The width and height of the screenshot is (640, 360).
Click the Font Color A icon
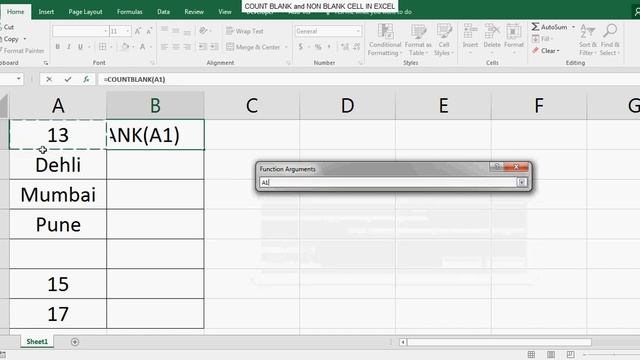click(142, 47)
